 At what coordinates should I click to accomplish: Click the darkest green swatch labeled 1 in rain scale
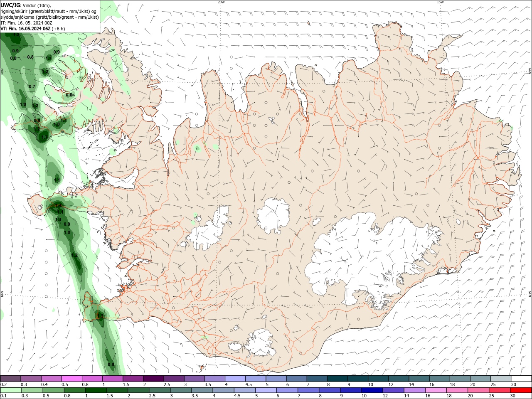pos(96,390)
